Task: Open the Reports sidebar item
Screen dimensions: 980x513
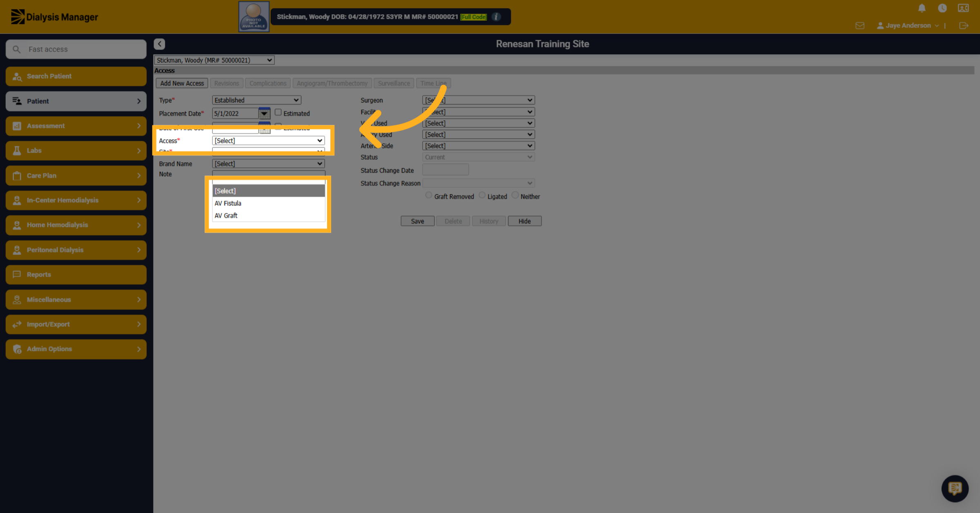Action: pyautogui.click(x=76, y=275)
